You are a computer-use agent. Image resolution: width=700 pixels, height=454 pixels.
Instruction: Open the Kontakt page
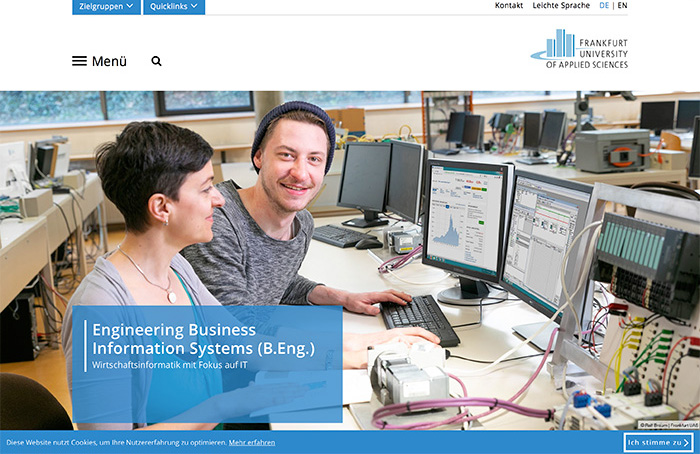point(508,6)
